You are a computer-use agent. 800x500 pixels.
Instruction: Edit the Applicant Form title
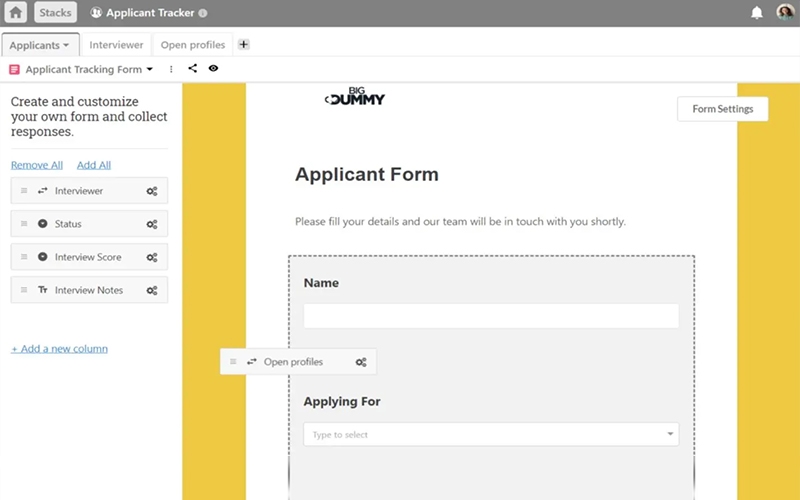click(x=367, y=174)
